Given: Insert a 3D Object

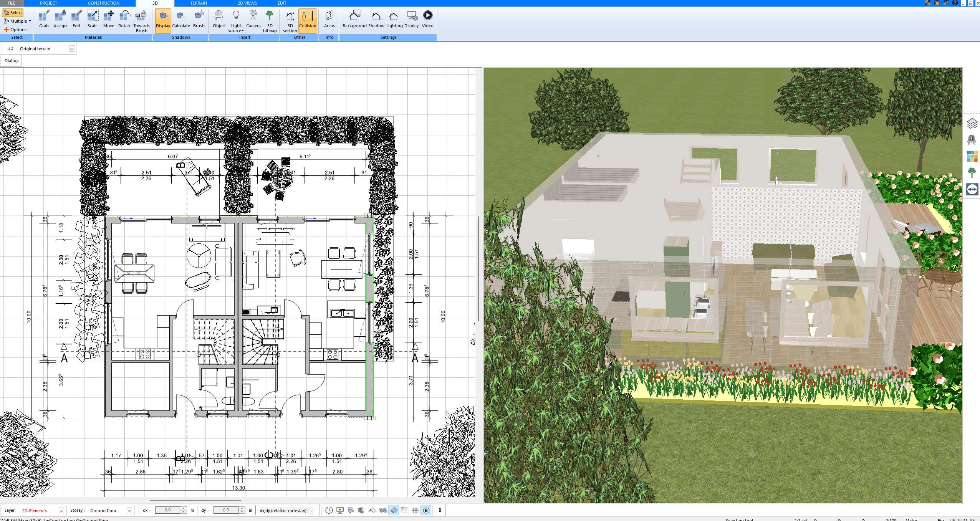Looking at the screenshot, I should [219, 20].
